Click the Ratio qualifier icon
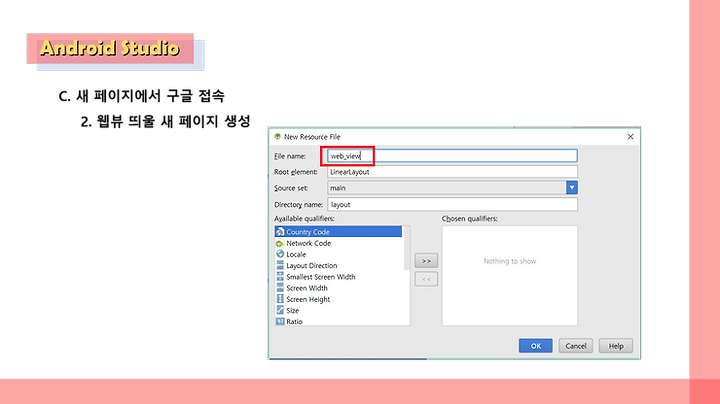The image size is (720, 404). coord(280,321)
